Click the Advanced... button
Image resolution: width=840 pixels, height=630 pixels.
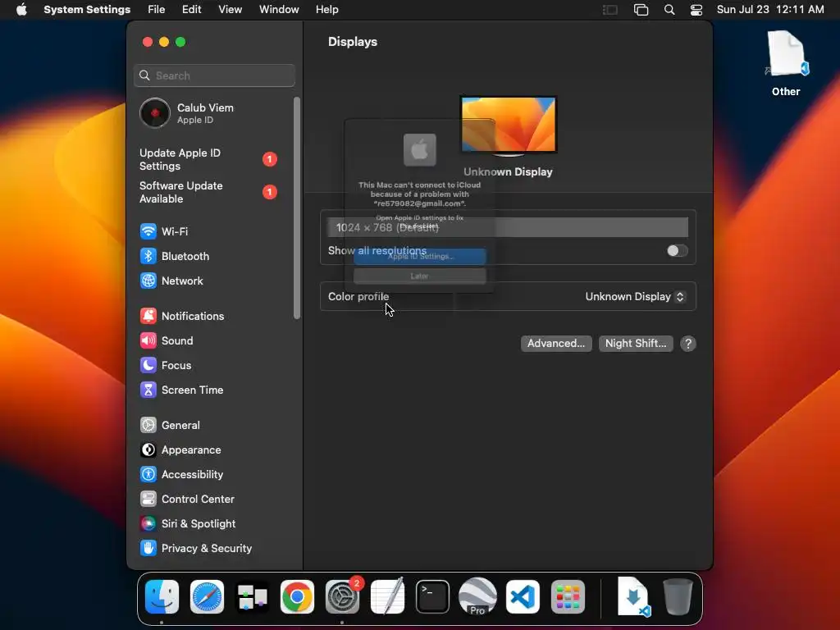[x=556, y=344]
